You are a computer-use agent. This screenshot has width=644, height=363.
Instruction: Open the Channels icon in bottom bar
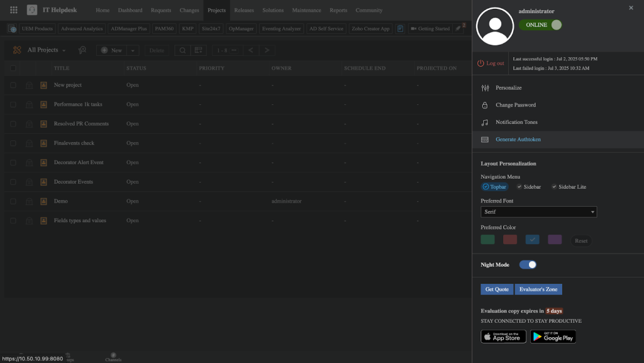[113, 357]
